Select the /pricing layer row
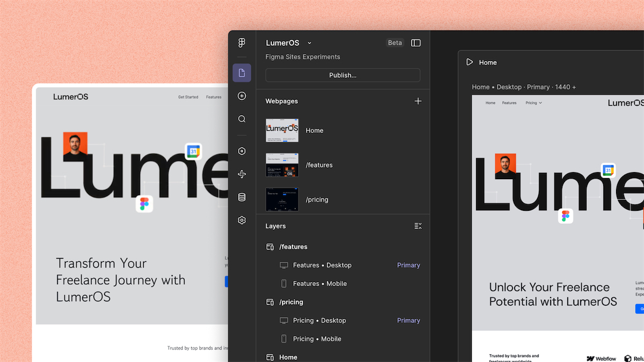 pos(343,302)
